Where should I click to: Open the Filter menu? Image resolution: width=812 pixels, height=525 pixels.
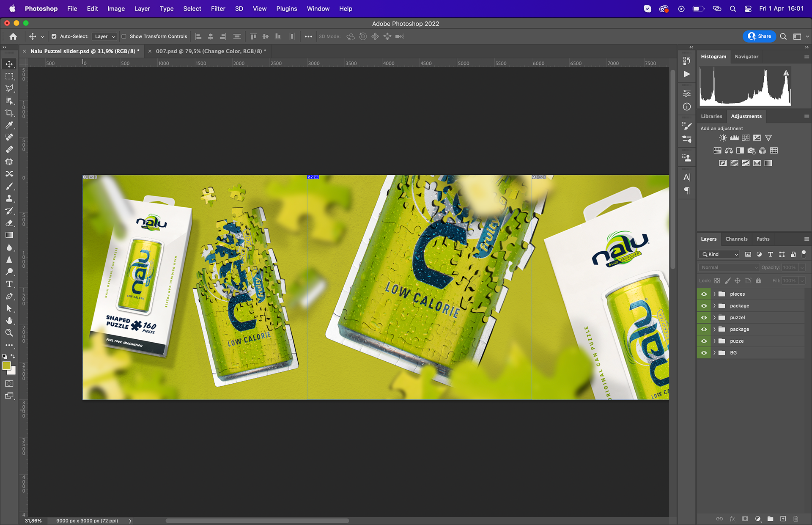point(218,8)
